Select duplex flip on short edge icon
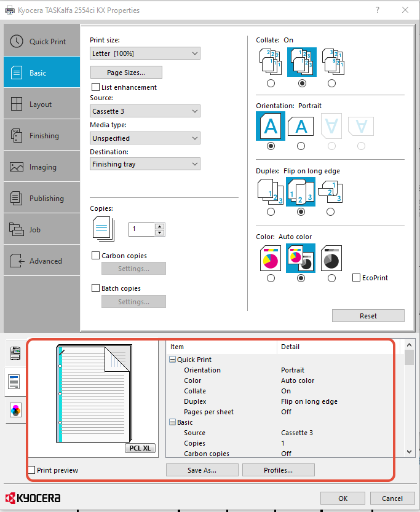Viewport: 420px width, 512px height. pos(330,192)
